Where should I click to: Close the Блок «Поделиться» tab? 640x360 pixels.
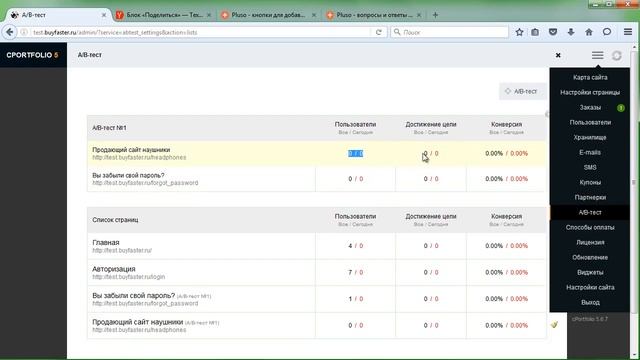[x=209, y=15]
